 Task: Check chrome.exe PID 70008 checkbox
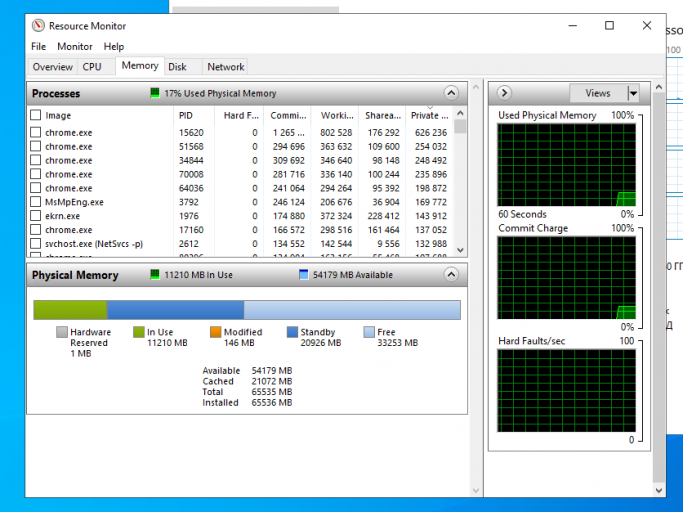coord(36,174)
